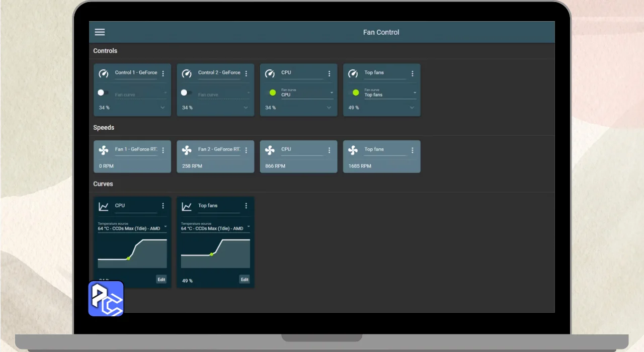
Task: Click the graph icon on CPU curve card
Action: pyautogui.click(x=104, y=206)
